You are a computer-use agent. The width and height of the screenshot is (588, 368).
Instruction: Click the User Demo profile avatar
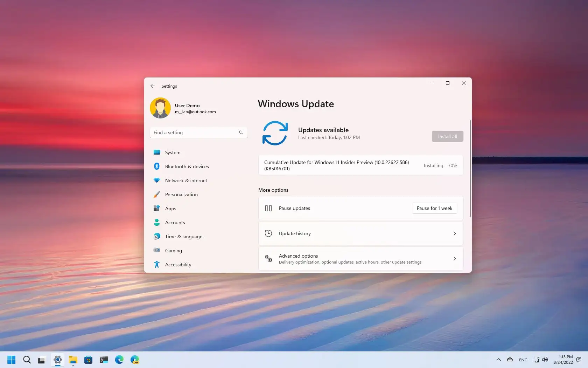point(160,108)
